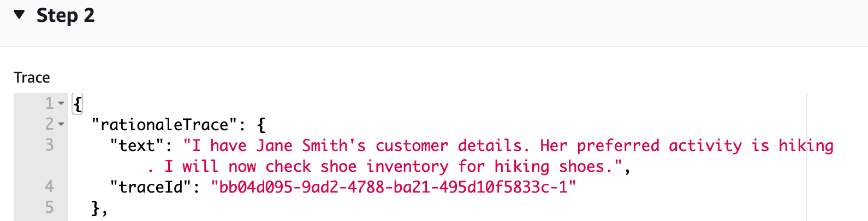The width and height of the screenshot is (868, 221).
Task: Place cursor at the closing brace on line 5
Action: click(96, 208)
